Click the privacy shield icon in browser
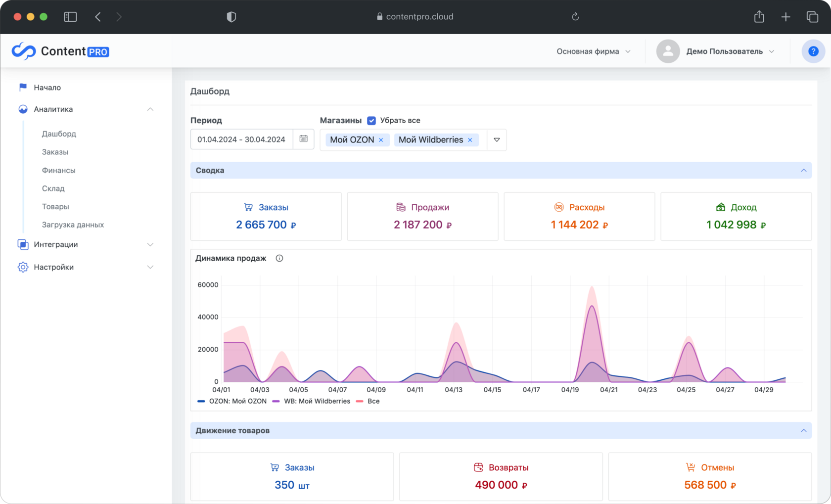 [231, 17]
